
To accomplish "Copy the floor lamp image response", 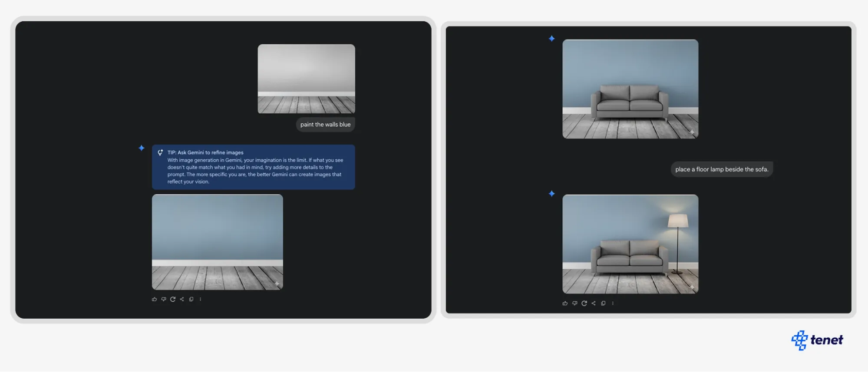I will coord(603,303).
